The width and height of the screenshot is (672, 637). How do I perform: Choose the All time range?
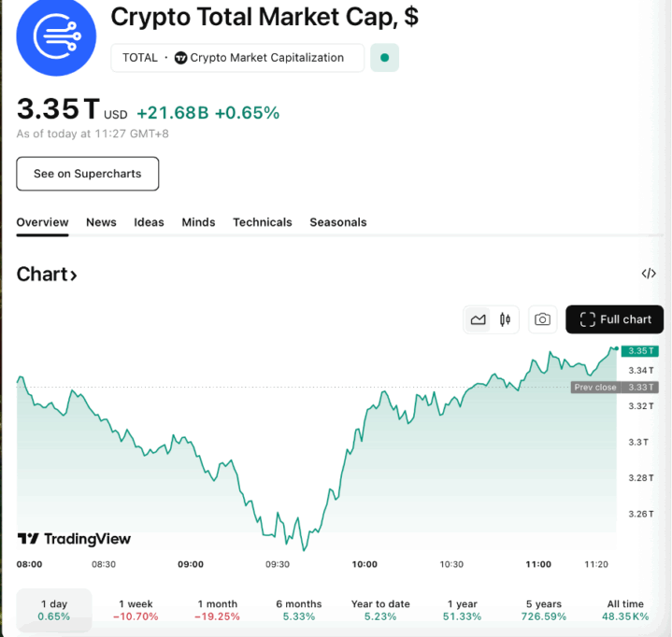(x=625, y=610)
